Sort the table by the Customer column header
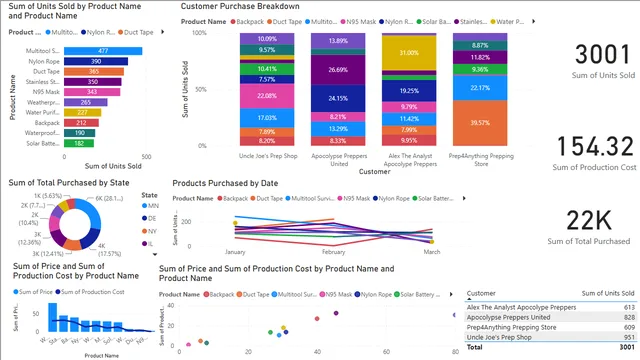640x360 pixels. point(481,293)
